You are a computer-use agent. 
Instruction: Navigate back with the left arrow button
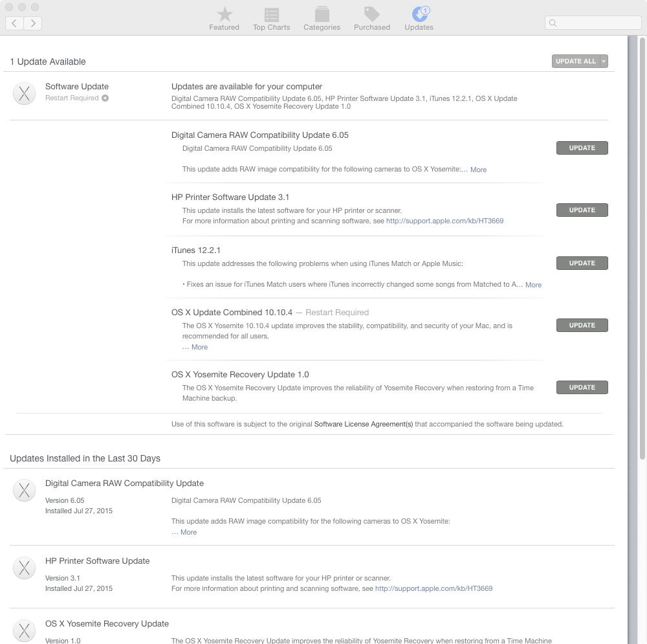[x=14, y=23]
